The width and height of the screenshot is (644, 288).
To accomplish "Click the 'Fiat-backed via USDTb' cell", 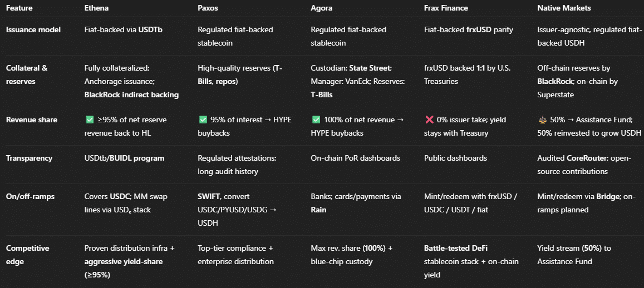I will coord(123,30).
